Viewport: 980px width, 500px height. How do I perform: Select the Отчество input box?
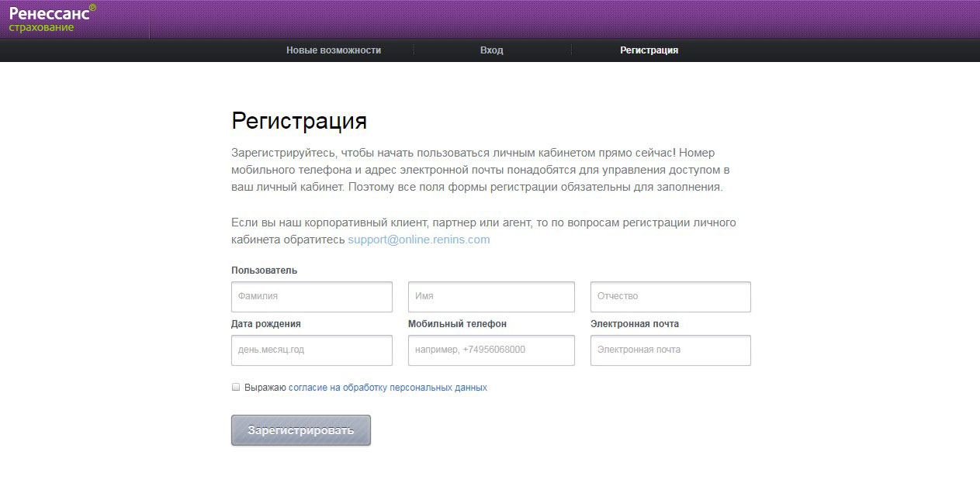[x=670, y=297]
